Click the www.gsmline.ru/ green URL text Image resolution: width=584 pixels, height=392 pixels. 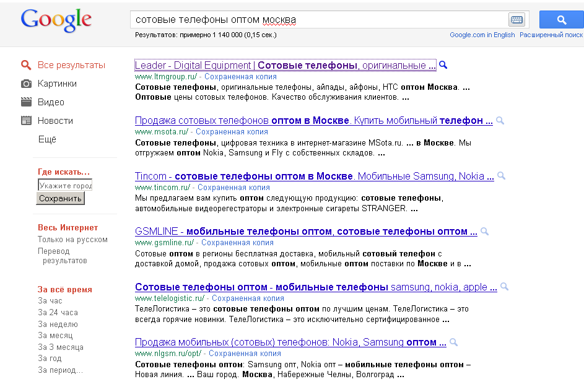point(164,243)
